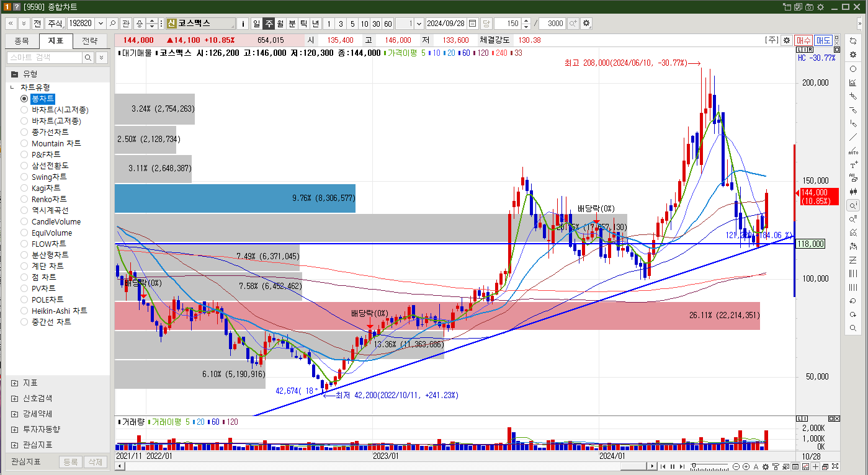Click the 스마트 검색 search field
This screenshot has height=475, width=868.
point(44,57)
